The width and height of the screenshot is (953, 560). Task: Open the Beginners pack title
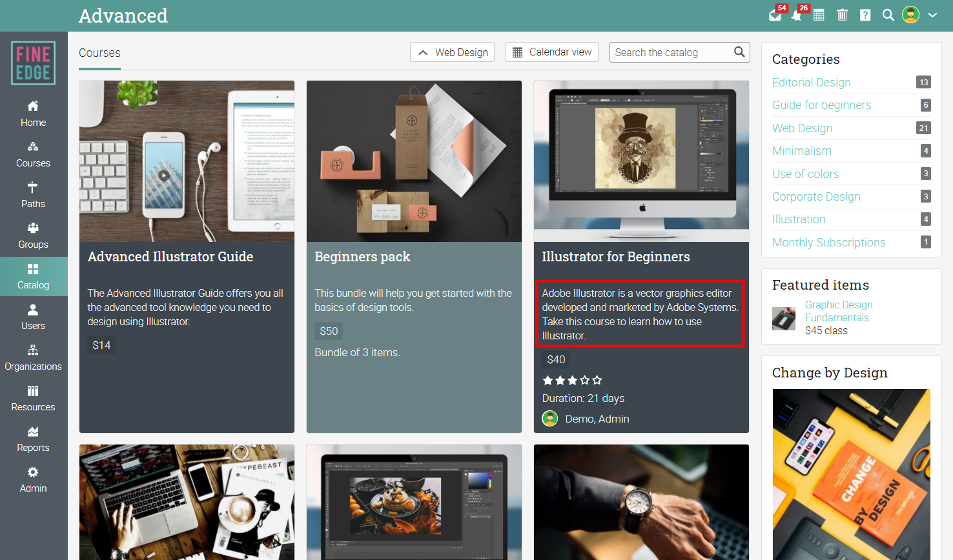coord(362,257)
